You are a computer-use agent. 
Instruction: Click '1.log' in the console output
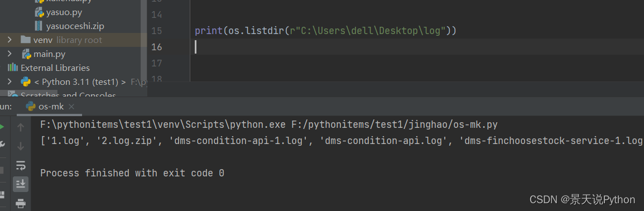tap(68, 141)
